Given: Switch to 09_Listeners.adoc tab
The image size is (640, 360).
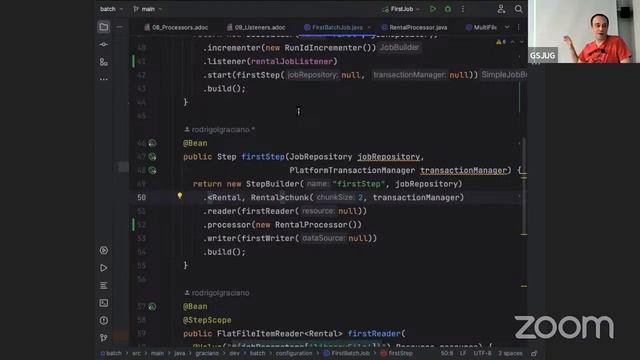Looking at the screenshot, I should pos(256,27).
